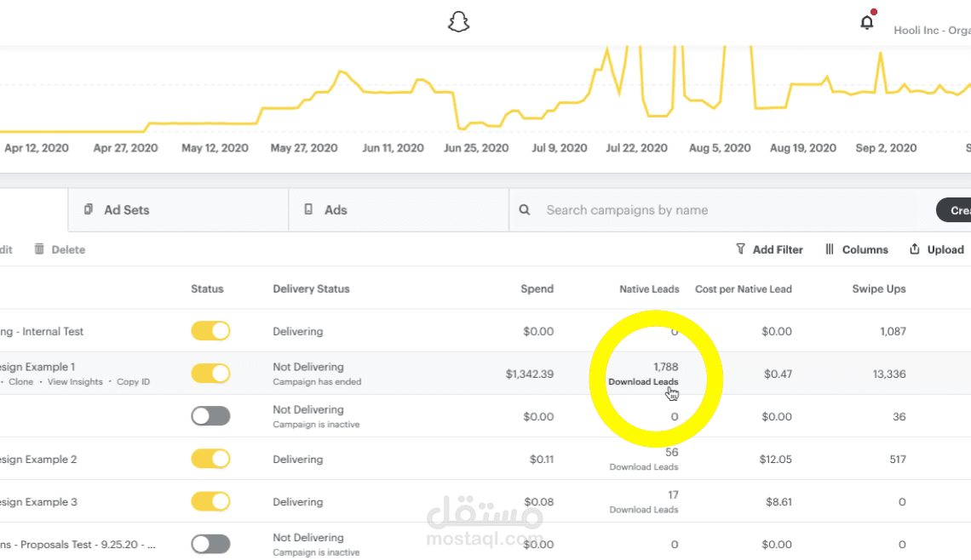Toggle off the Example 1 campaign status
This screenshot has height=560, width=971.
coord(210,374)
